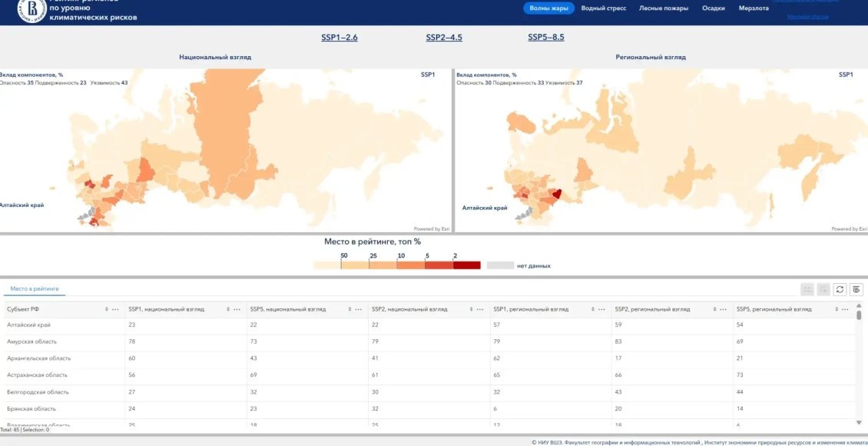Sort SSP2 национальный взгляд column
The height and width of the screenshot is (446, 868).
(471, 309)
